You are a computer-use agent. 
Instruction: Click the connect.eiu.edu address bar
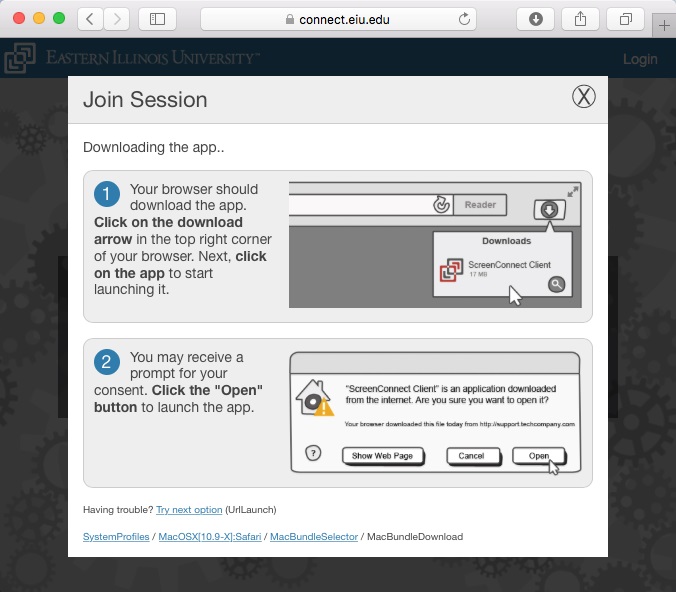click(340, 19)
